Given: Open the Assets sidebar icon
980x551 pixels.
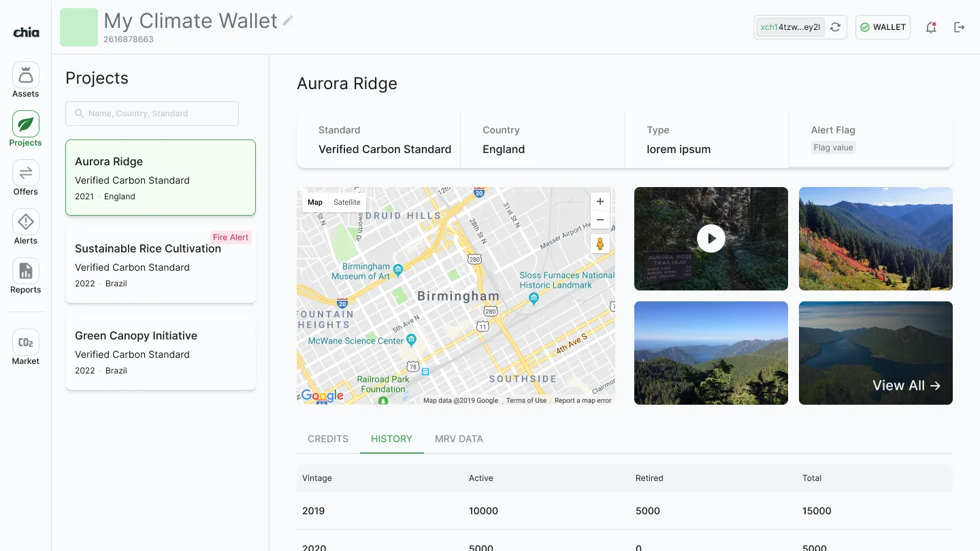Looking at the screenshot, I should (x=26, y=75).
